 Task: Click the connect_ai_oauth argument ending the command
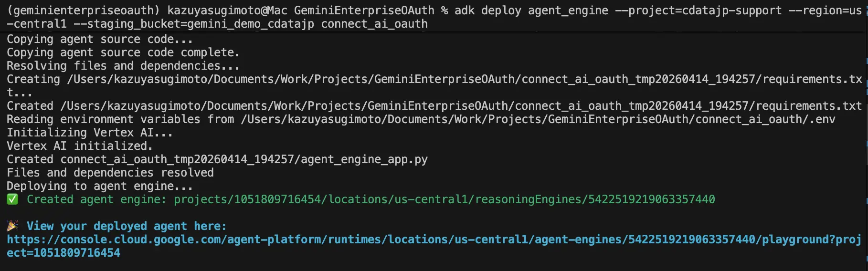coord(374,24)
